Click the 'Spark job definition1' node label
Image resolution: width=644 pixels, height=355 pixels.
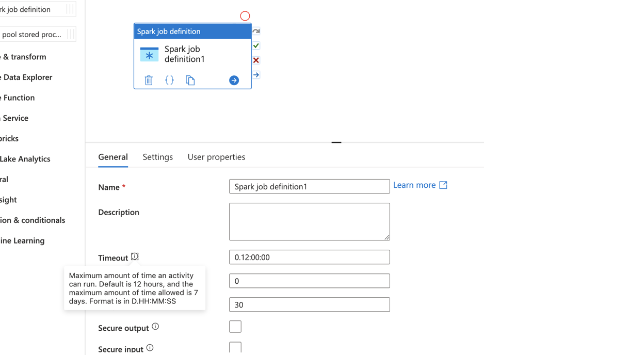click(184, 54)
